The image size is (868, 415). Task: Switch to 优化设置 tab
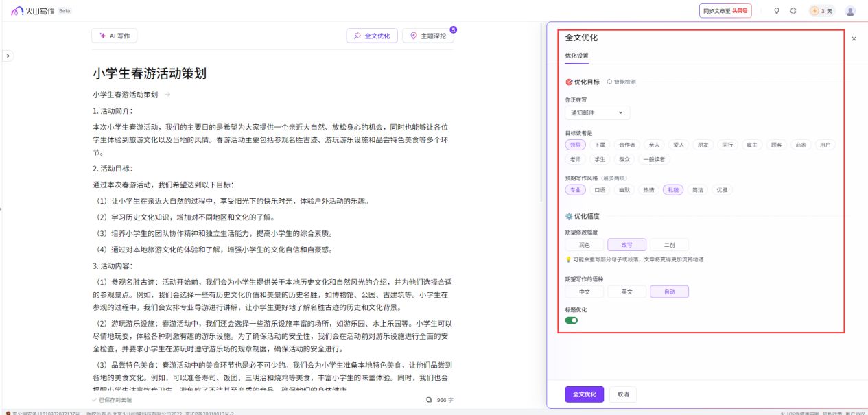(x=576, y=56)
